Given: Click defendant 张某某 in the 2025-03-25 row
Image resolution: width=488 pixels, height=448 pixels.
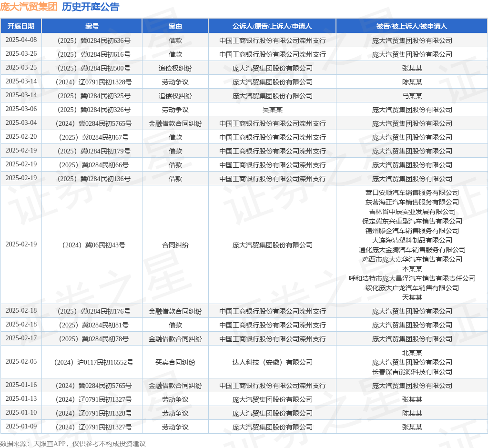Looking at the screenshot, I should click(x=412, y=68).
